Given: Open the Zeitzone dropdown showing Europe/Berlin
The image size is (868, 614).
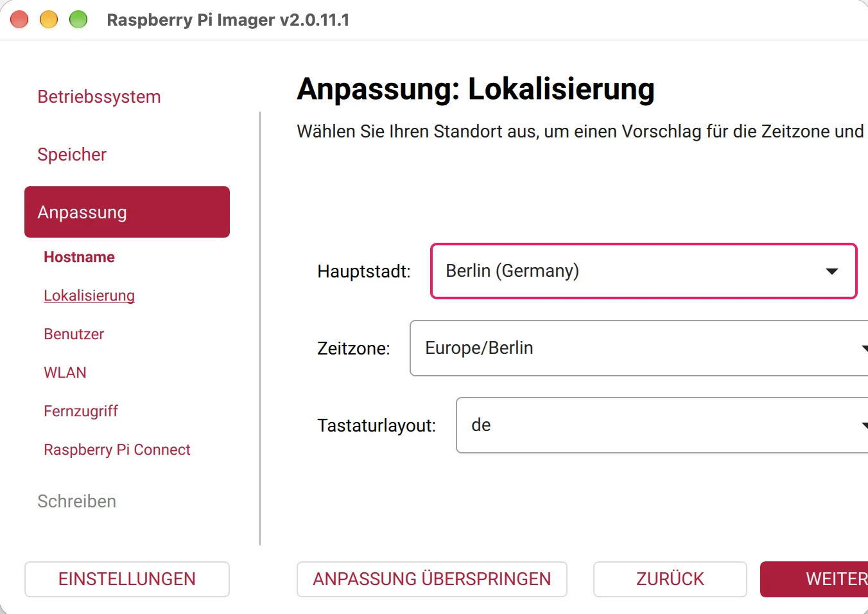Looking at the screenshot, I should tap(639, 348).
